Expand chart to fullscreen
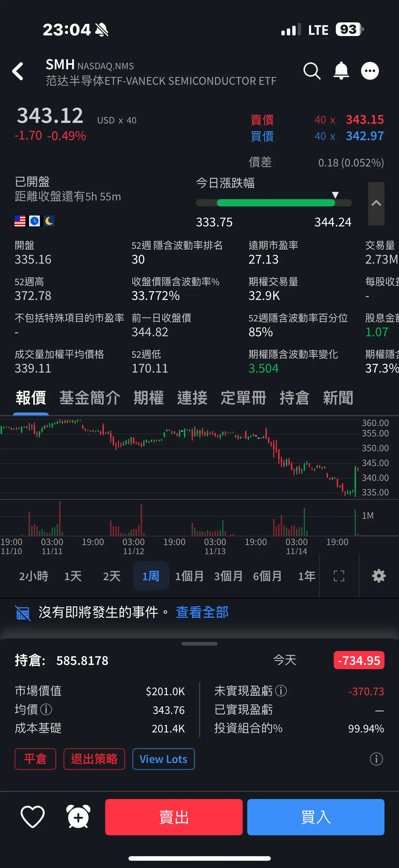 coord(339,576)
